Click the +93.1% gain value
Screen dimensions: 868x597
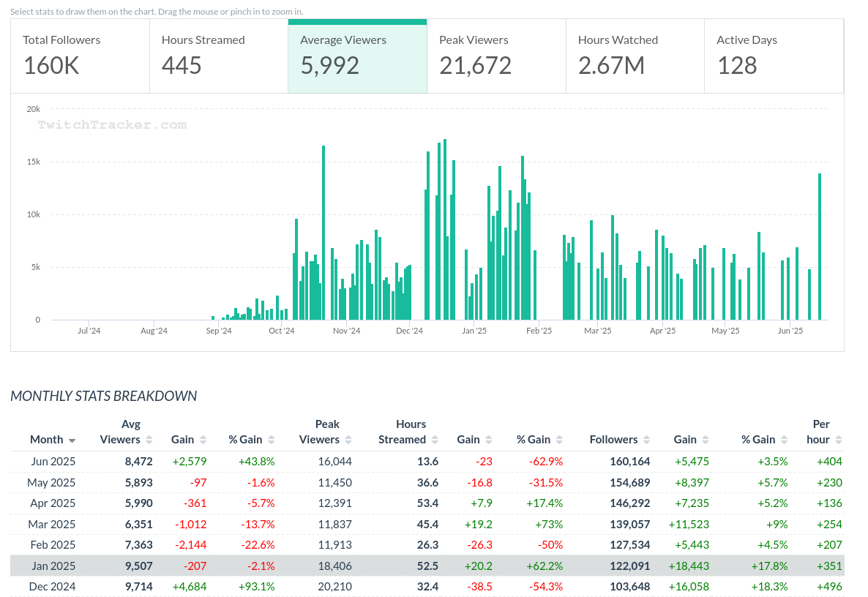pos(257,586)
